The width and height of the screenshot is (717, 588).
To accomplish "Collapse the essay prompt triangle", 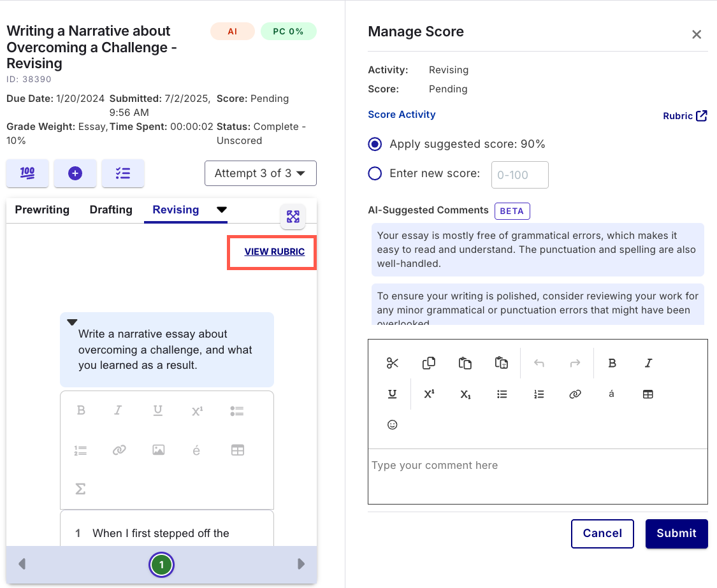I will coord(72,322).
